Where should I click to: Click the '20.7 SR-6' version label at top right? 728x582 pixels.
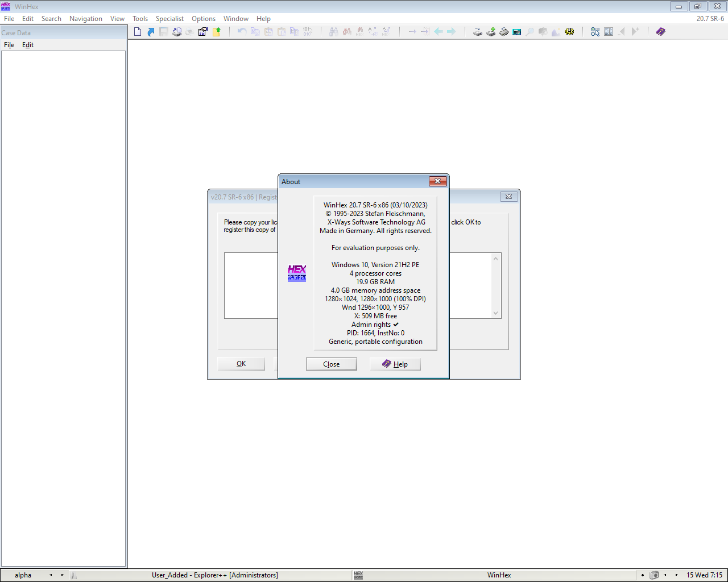click(710, 19)
